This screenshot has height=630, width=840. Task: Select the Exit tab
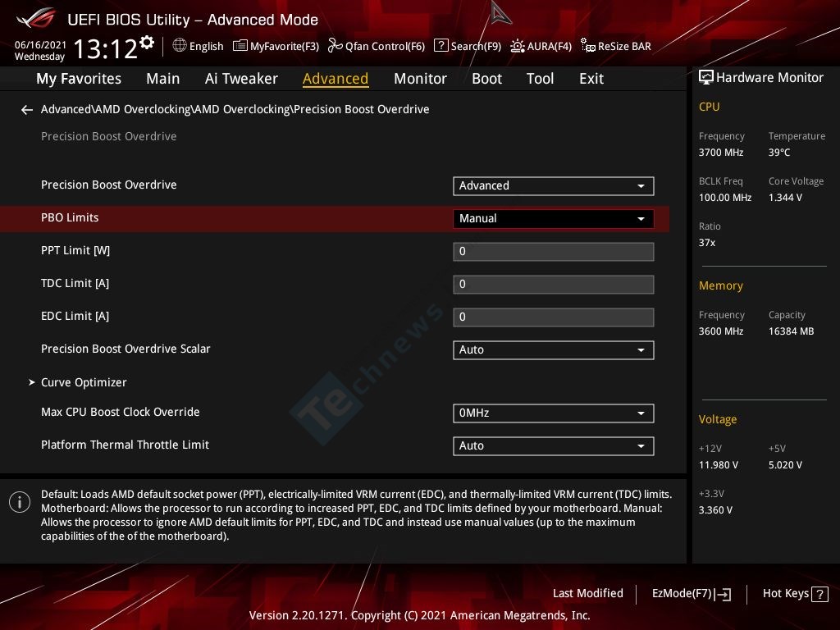point(591,79)
